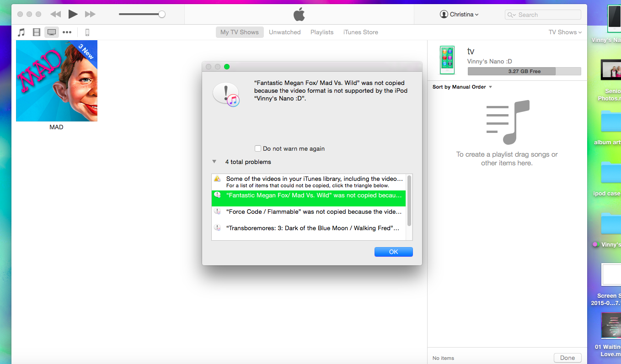Screen dimensions: 621x364
Task: Click the Senior Photos desktop file
Action: point(611,69)
